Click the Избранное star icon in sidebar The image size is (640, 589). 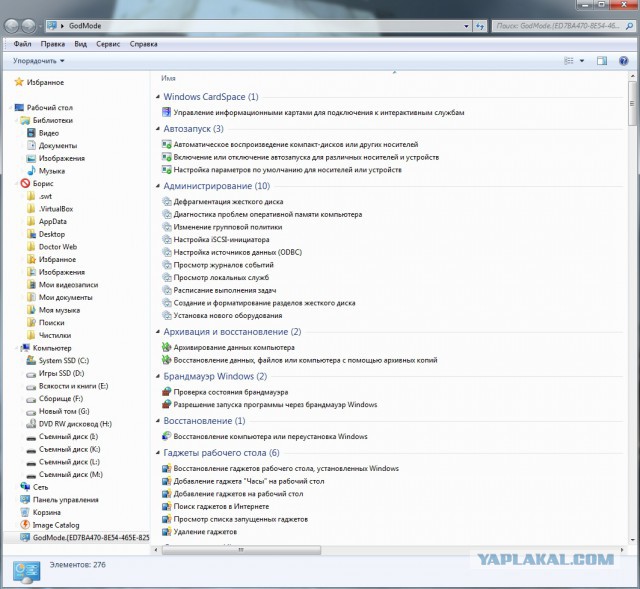pyautogui.click(x=19, y=82)
